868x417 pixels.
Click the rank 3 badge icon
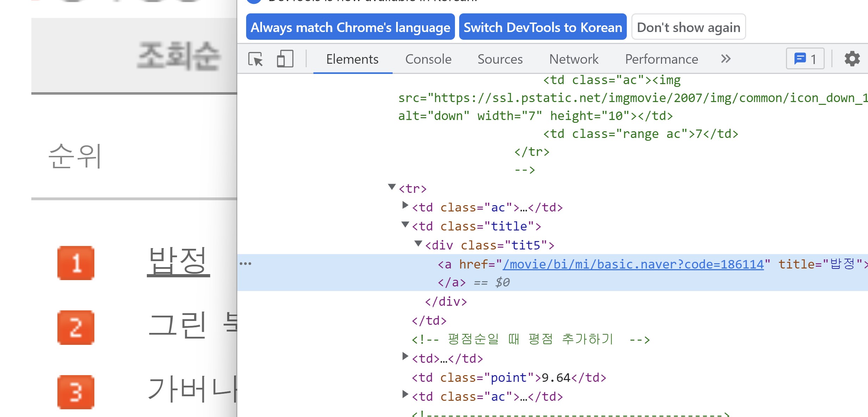coord(76,392)
